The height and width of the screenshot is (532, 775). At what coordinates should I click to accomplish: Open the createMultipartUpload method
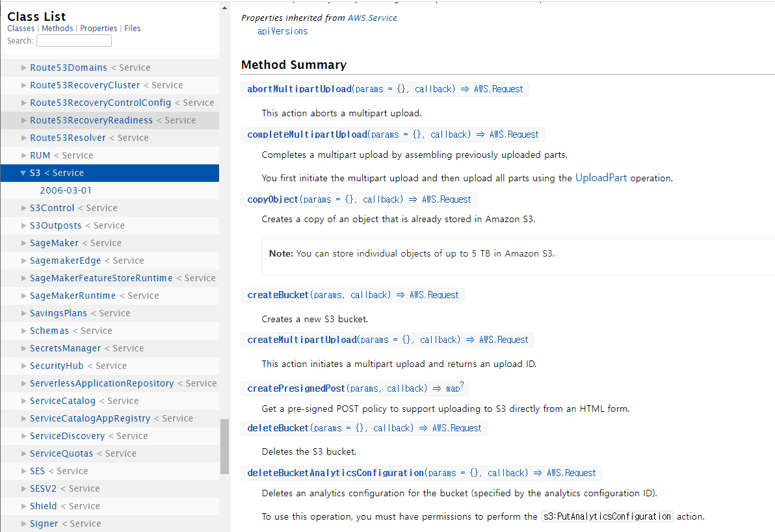click(x=302, y=340)
